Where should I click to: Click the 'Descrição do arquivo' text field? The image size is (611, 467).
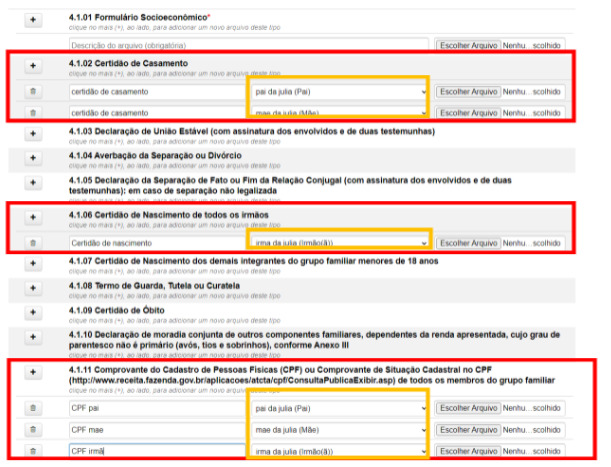click(x=248, y=45)
